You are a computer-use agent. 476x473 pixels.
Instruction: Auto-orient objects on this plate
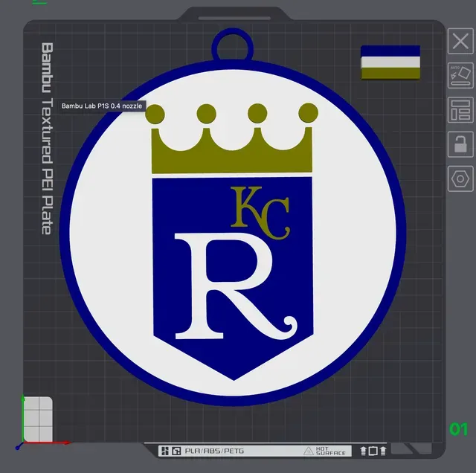460,75
